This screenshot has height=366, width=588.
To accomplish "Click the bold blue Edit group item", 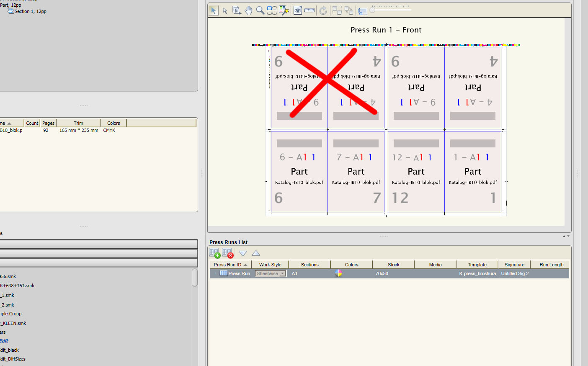I will [x=4, y=341].
